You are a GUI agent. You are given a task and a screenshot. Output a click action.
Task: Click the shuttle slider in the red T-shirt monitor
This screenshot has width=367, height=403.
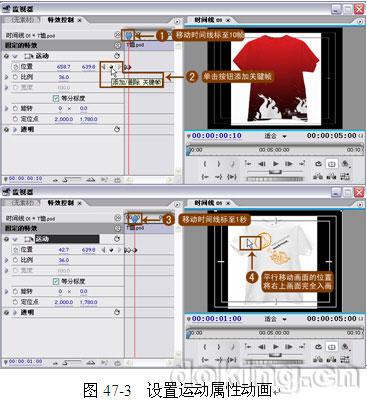(x=275, y=172)
